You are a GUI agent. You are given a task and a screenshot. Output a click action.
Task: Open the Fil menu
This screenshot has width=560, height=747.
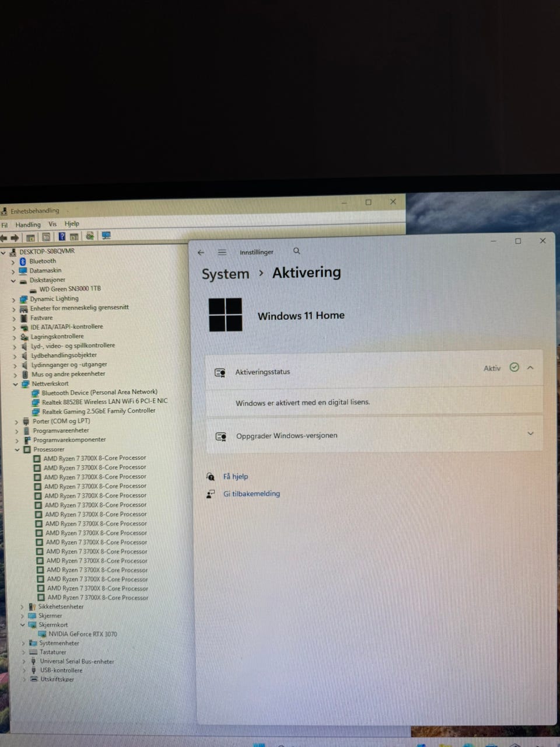5,225
